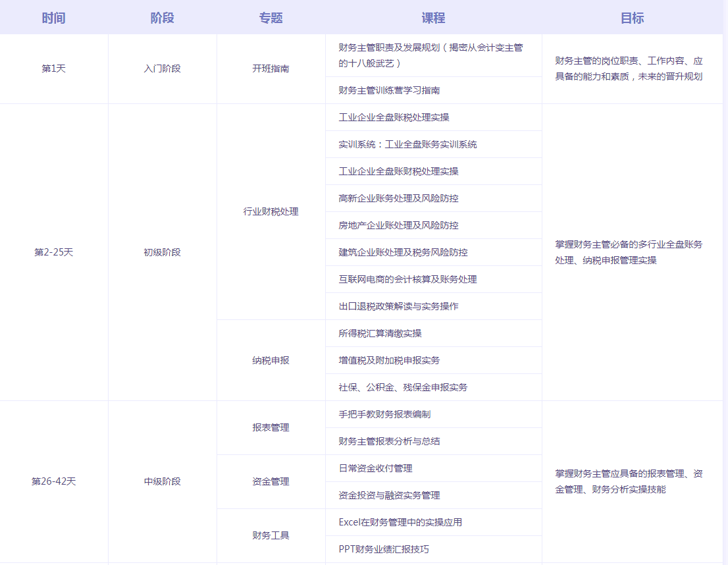Click the 初级阶段 stage cell
This screenshot has width=728, height=565.
[x=162, y=252]
